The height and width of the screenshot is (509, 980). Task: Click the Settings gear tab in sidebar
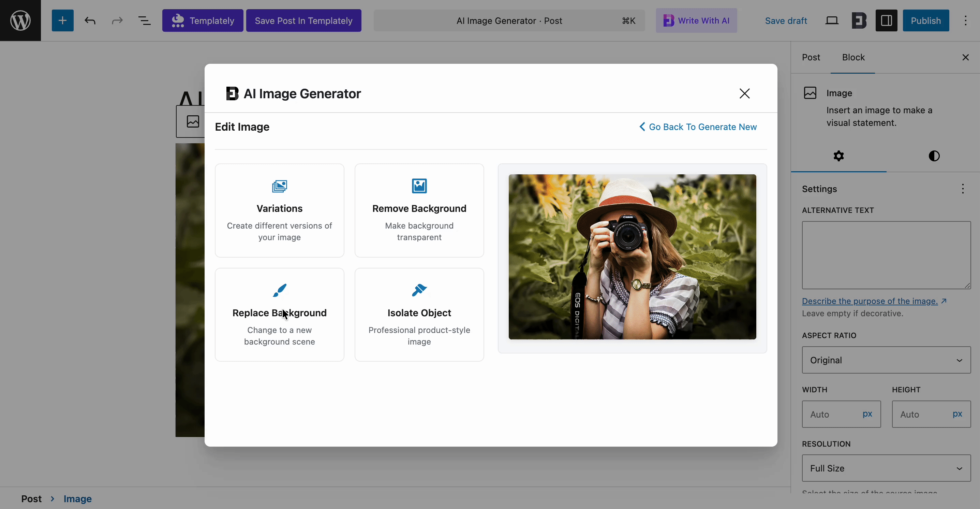(x=838, y=156)
